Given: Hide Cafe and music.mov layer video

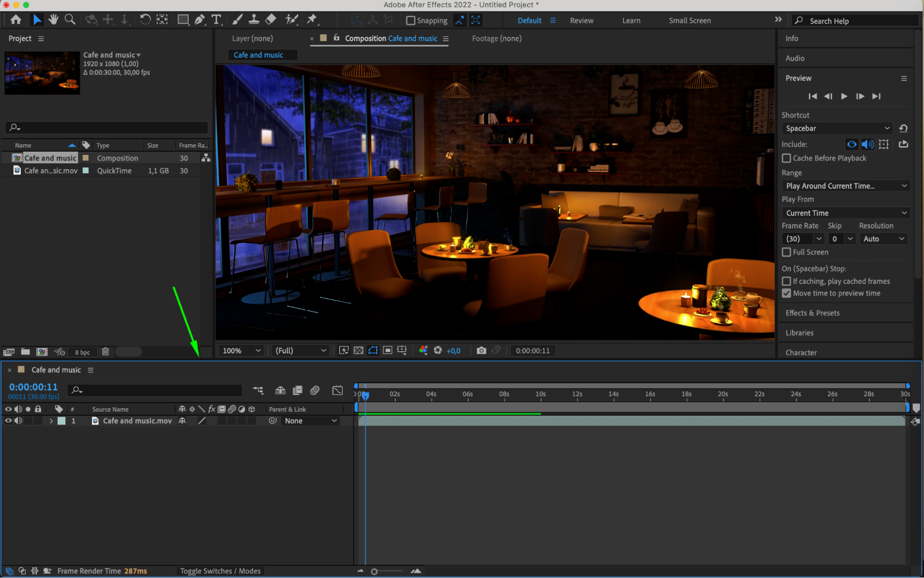Looking at the screenshot, I should [8, 421].
